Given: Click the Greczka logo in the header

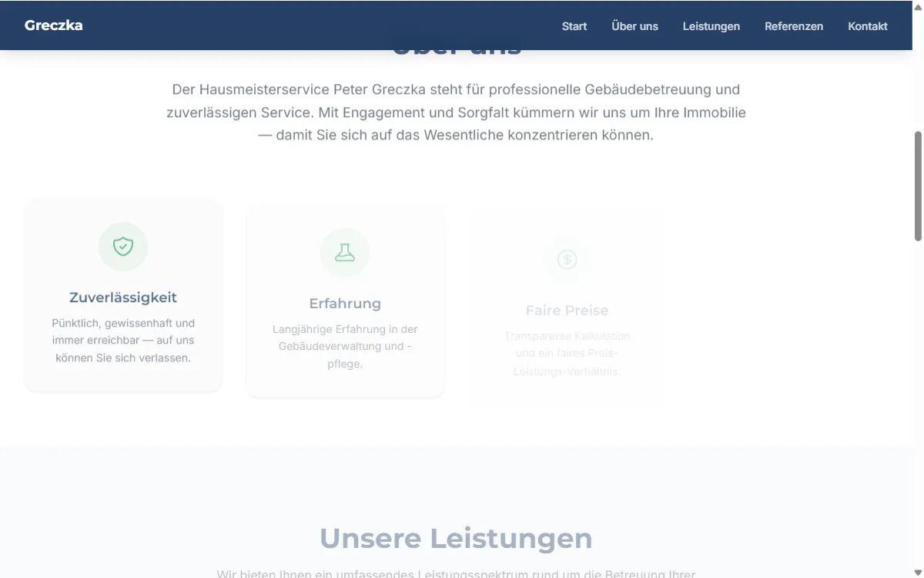Looking at the screenshot, I should click(x=53, y=25).
